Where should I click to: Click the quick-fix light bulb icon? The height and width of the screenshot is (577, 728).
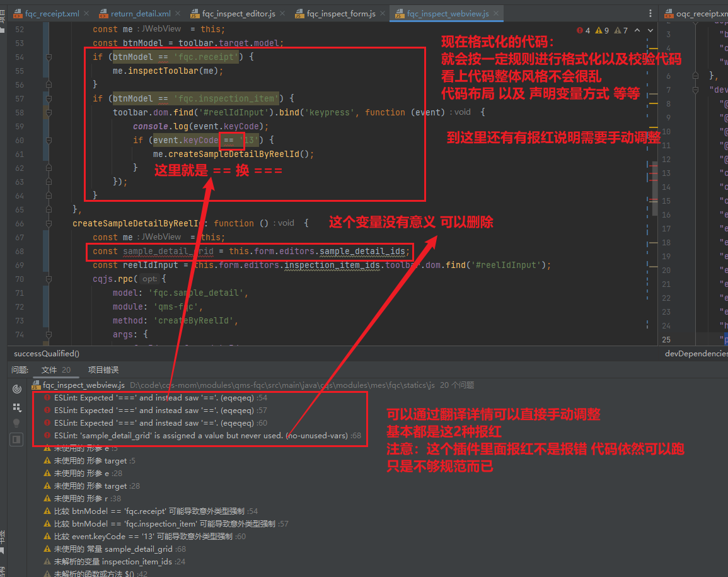click(x=17, y=423)
